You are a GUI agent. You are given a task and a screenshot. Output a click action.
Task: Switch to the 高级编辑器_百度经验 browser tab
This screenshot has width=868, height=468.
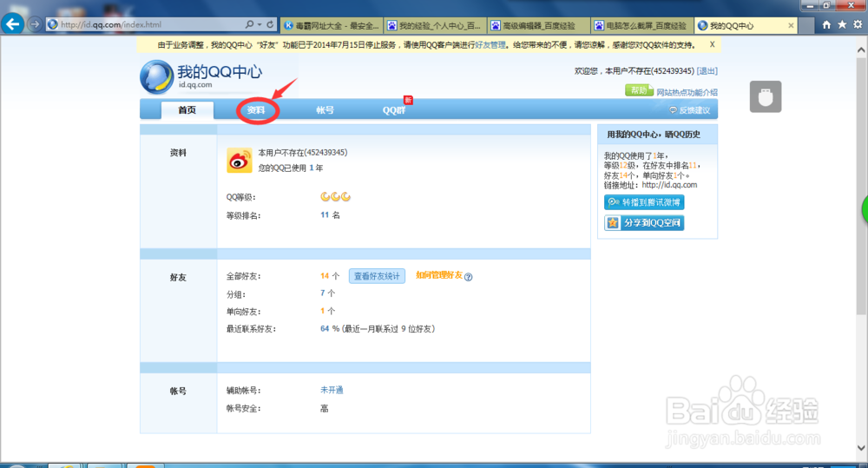coord(539,25)
